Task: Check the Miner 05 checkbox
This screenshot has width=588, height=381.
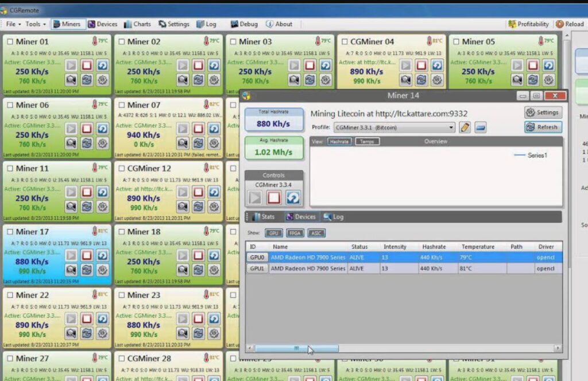Action: pyautogui.click(x=456, y=41)
